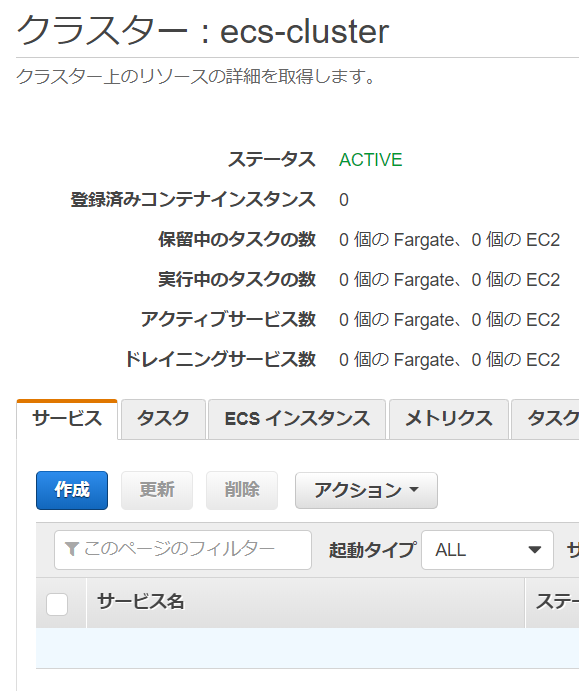The height and width of the screenshot is (691, 579).
Task: Click the クラスター : ecs-cluster heading
Action: coord(203,31)
